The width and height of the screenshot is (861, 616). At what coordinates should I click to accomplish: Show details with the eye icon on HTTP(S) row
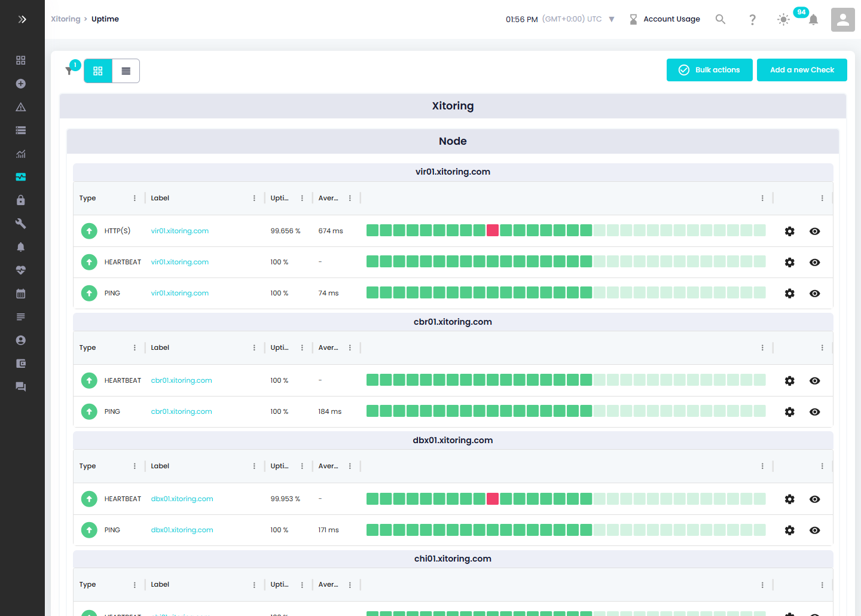pos(814,231)
